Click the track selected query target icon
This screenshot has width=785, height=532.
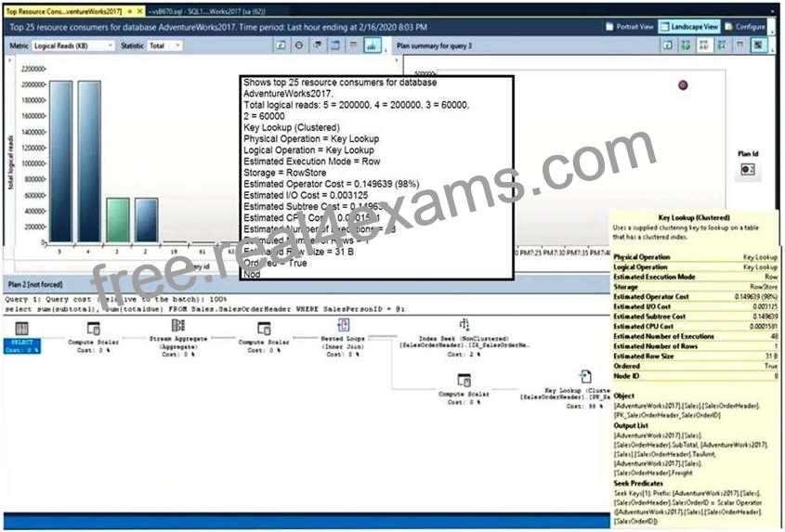(x=299, y=45)
